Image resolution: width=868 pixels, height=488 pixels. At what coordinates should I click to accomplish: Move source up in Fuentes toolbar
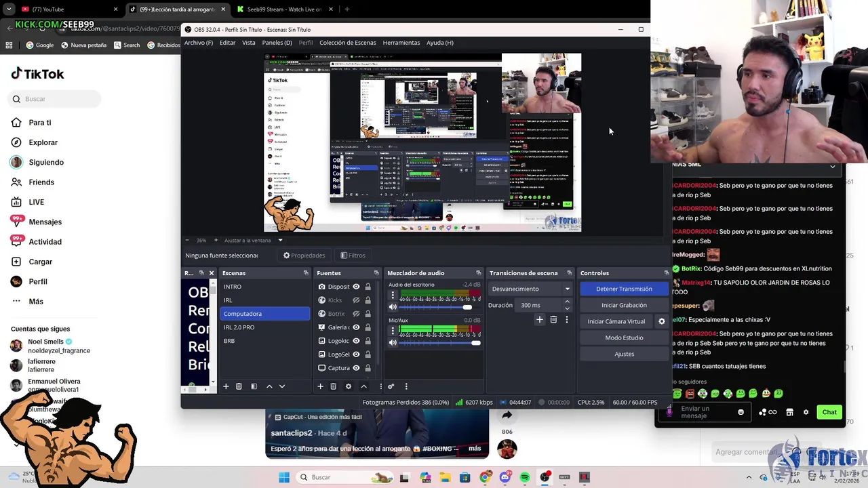click(363, 386)
